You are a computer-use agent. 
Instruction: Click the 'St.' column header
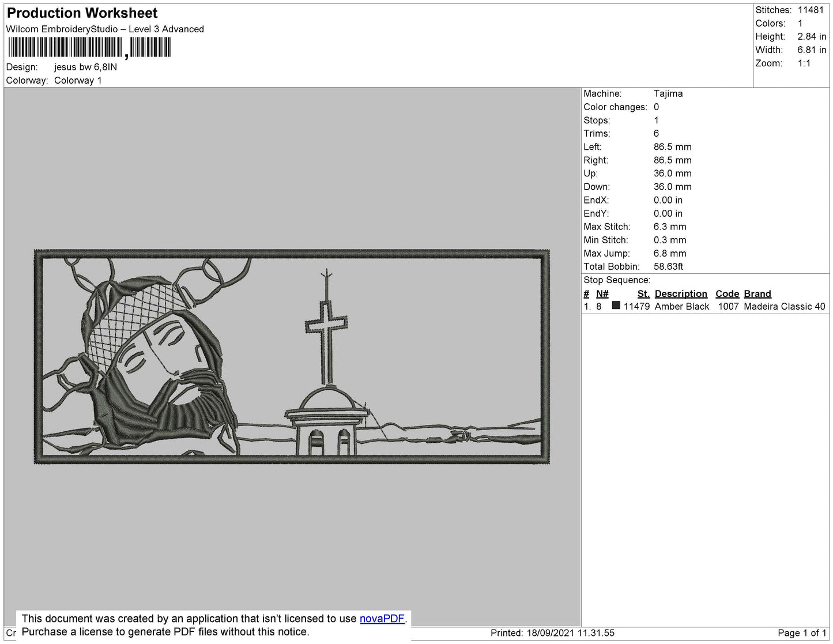[x=643, y=293]
